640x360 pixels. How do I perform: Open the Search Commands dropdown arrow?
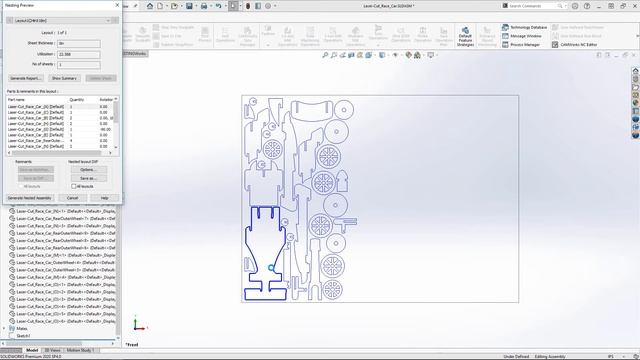[x=566, y=6]
